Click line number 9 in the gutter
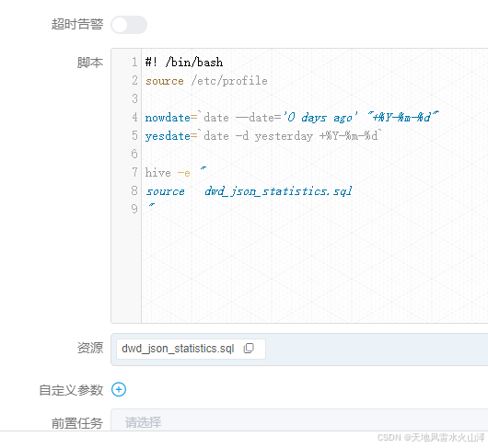 pyautogui.click(x=134, y=209)
